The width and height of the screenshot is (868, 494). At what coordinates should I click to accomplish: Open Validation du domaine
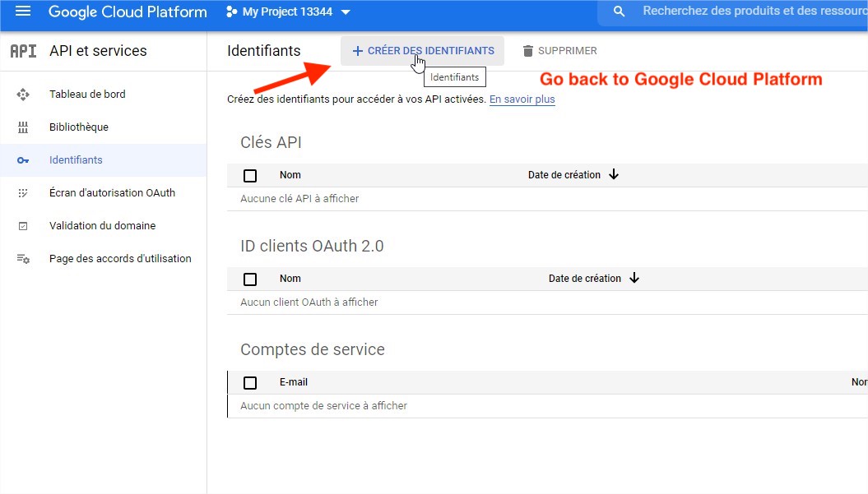(102, 226)
